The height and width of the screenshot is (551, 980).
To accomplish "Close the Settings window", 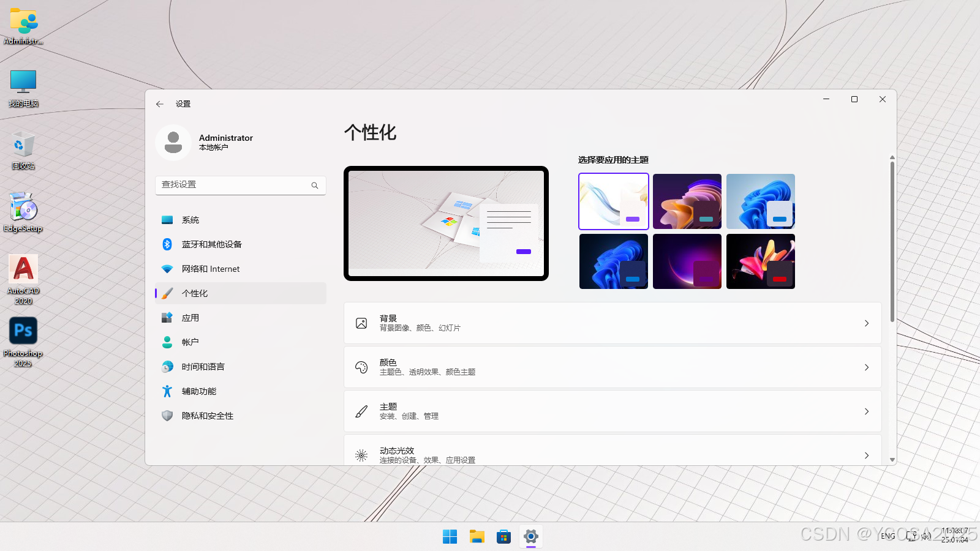I will 883,99.
